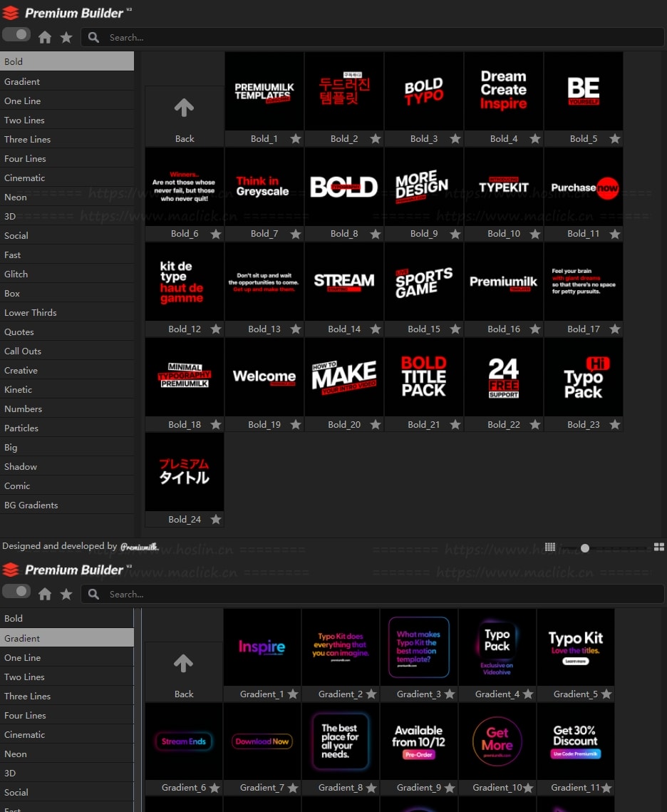Select the Cinematic category in the Bold presets panel
This screenshot has height=812, width=667.
(x=67, y=178)
